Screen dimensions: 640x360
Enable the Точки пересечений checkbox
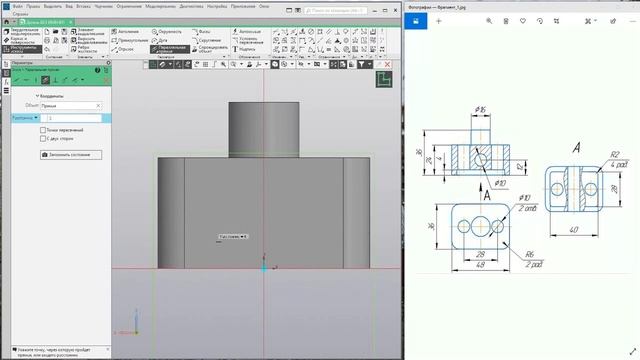click(x=43, y=130)
